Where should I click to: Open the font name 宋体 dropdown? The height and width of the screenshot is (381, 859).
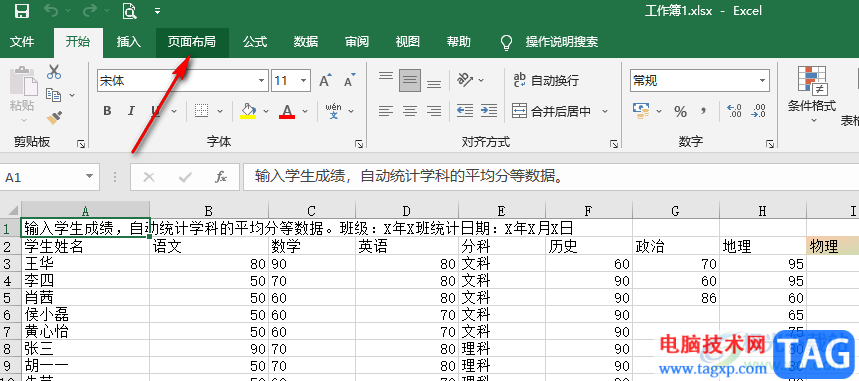261,81
